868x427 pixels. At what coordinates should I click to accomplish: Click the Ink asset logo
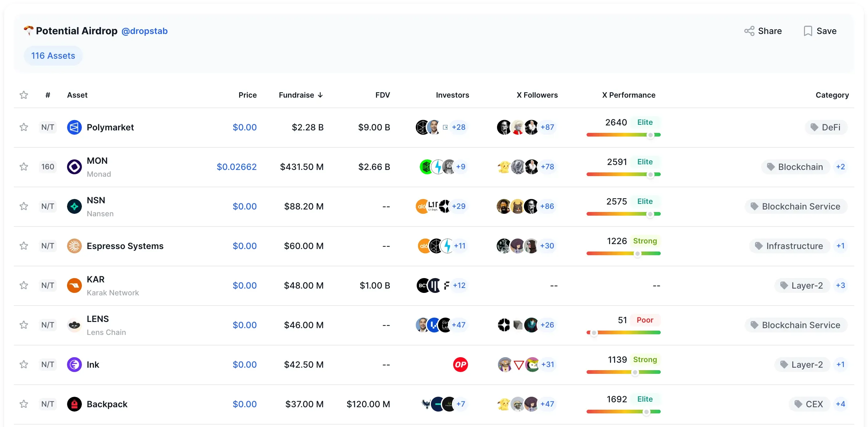click(74, 364)
